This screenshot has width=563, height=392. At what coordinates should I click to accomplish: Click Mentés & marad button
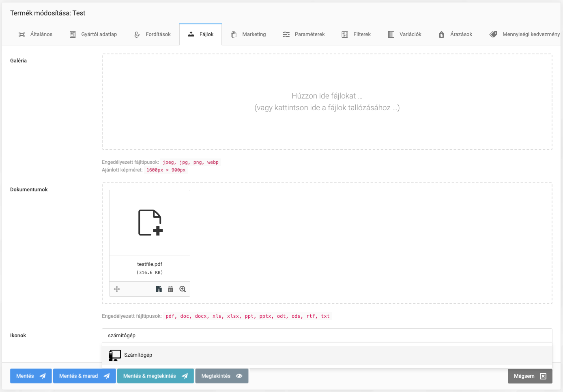click(x=84, y=376)
